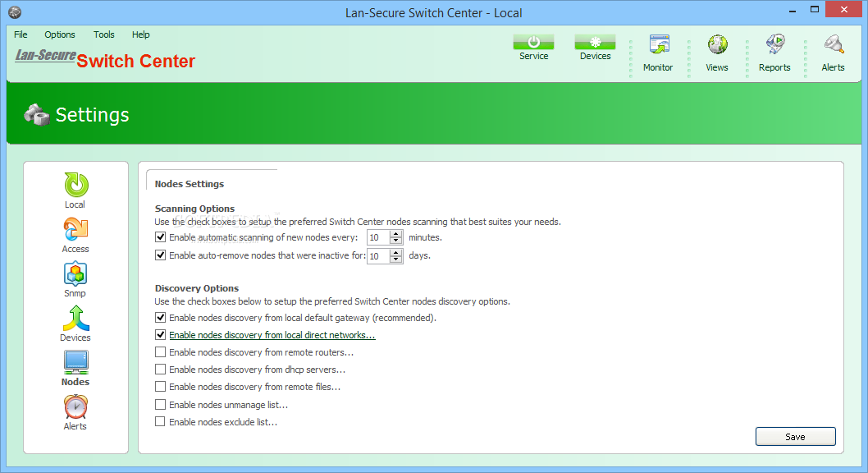Open the Views globe icon

[x=717, y=45]
